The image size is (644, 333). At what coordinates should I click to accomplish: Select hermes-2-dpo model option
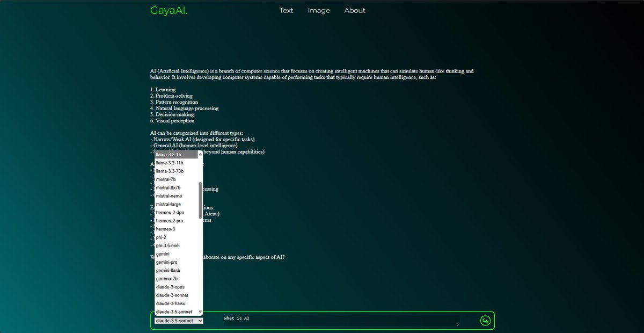click(x=176, y=212)
